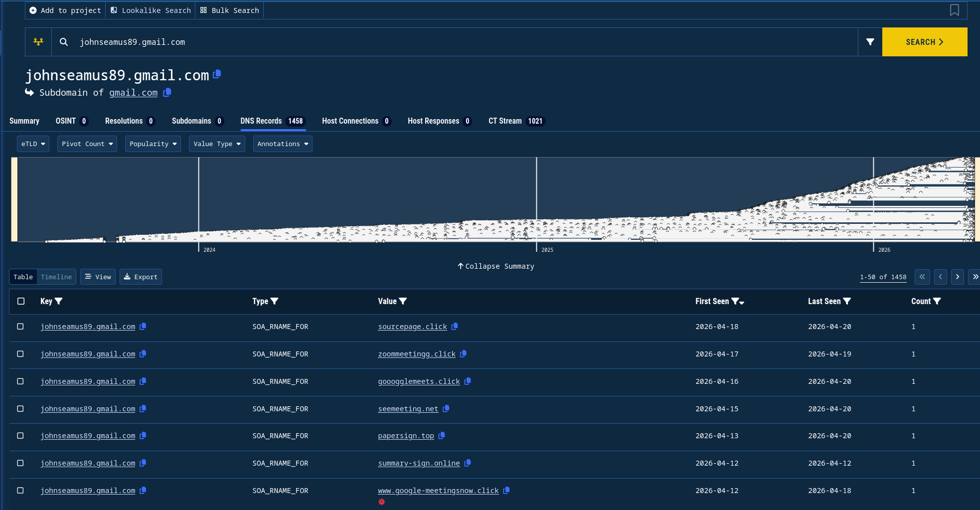
Task: Check the row with zoommeetingg.click
Action: [20, 354]
